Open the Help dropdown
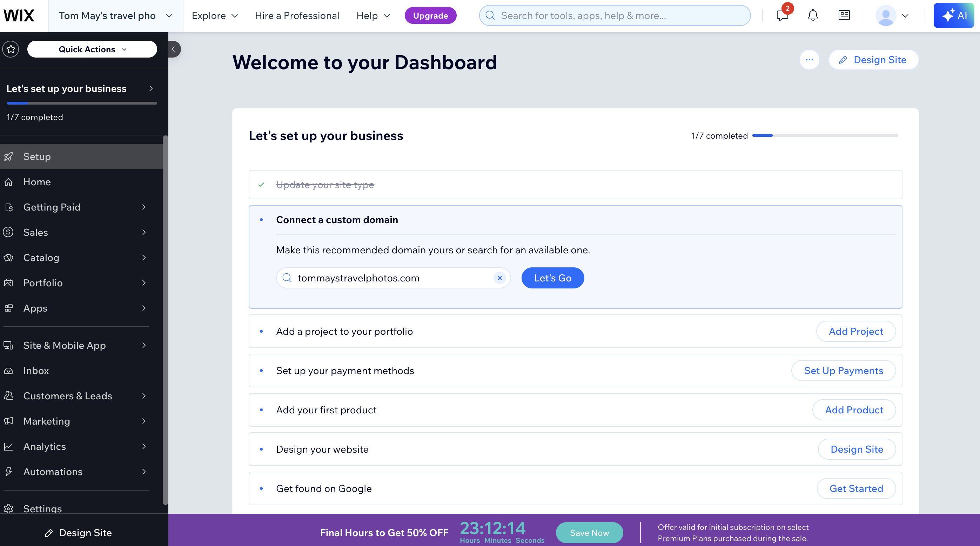The height and width of the screenshot is (546, 980). tap(373, 15)
